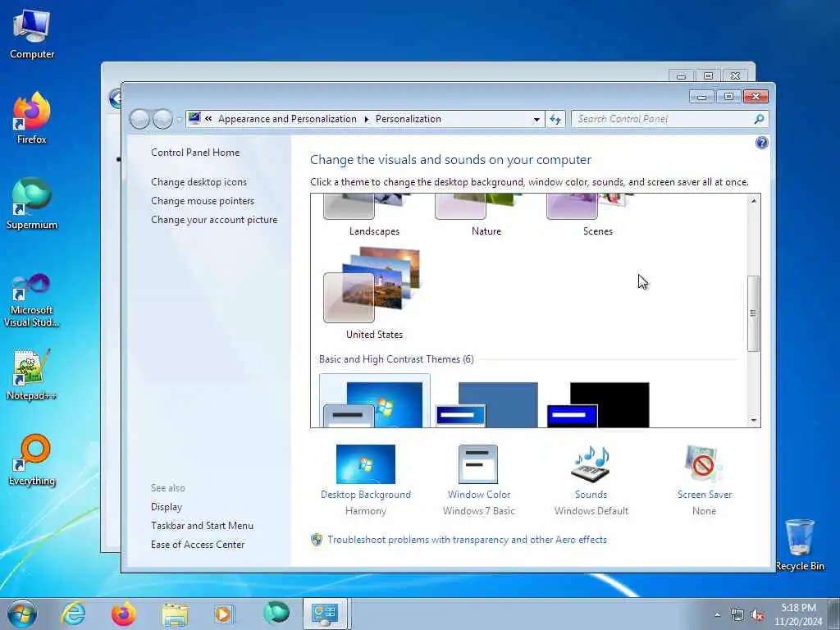
Task: Click the back navigation button
Action: point(139,119)
